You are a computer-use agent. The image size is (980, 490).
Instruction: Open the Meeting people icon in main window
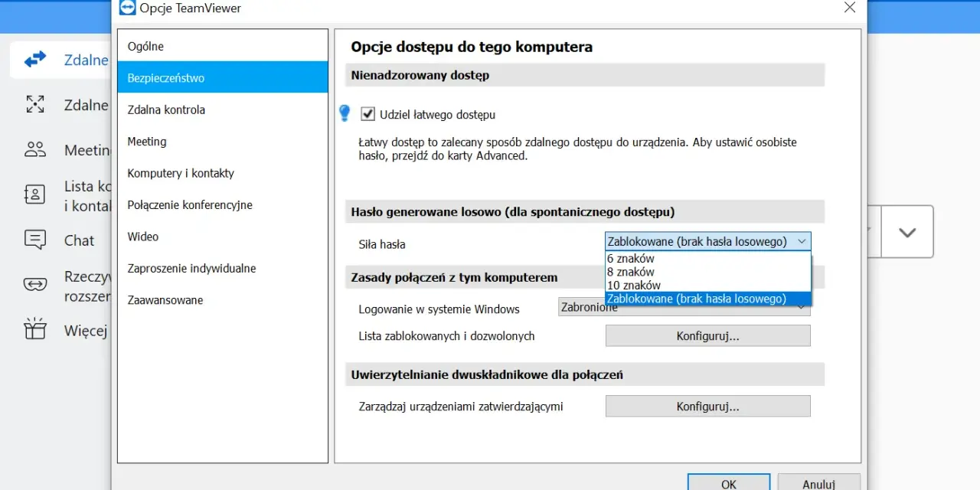click(x=35, y=149)
